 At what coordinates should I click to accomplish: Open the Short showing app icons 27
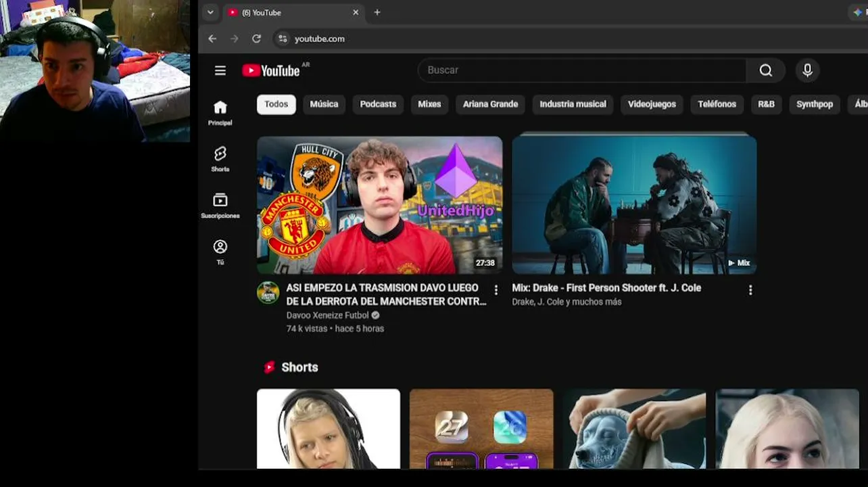(481, 429)
